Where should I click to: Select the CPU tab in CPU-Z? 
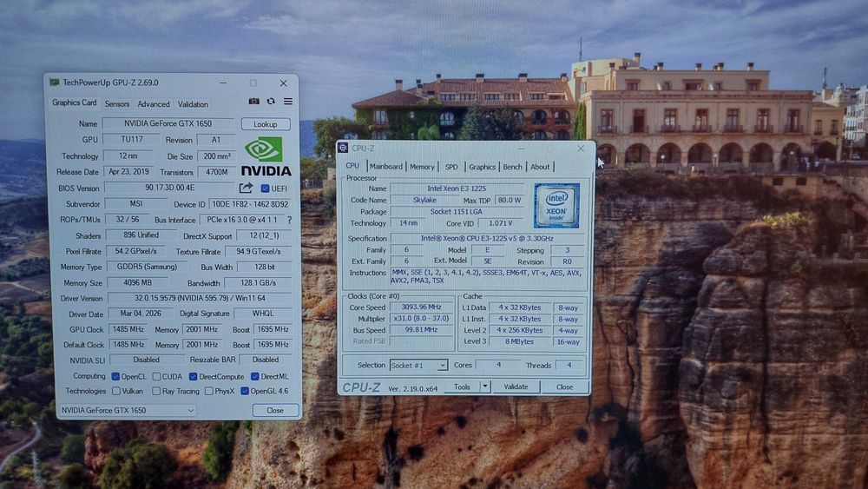pos(352,166)
